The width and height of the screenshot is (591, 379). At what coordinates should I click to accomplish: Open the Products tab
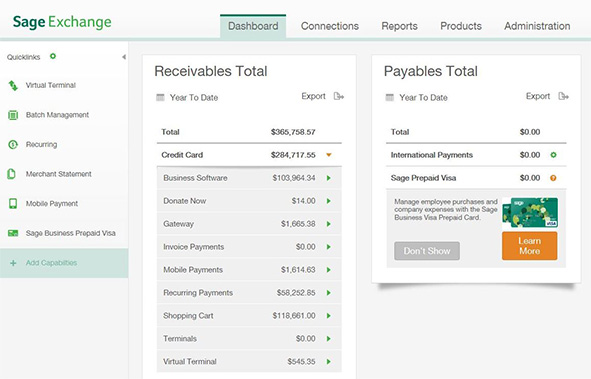pyautogui.click(x=461, y=26)
